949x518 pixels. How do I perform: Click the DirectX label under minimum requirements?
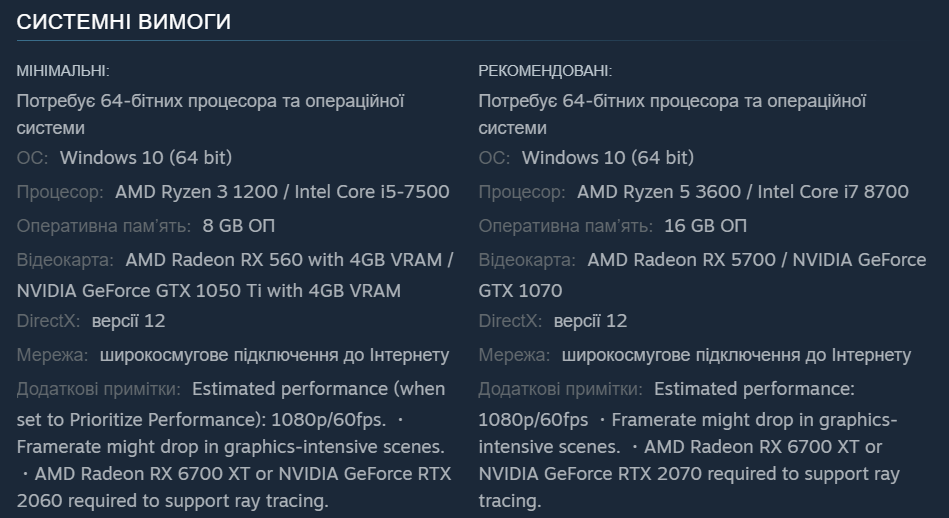coord(49,321)
